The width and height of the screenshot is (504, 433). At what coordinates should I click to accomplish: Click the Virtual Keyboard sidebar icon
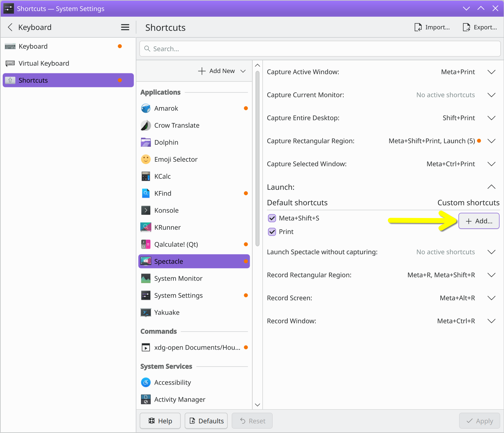[x=10, y=63]
